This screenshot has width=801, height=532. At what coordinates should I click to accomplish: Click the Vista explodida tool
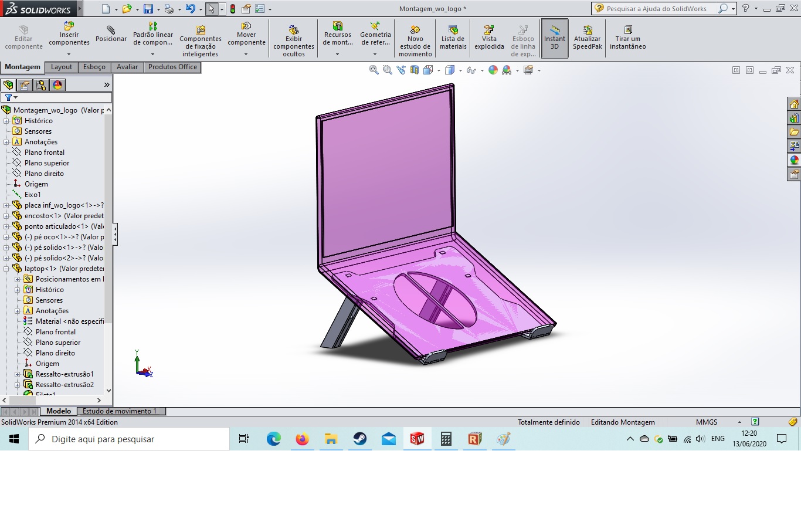489,38
